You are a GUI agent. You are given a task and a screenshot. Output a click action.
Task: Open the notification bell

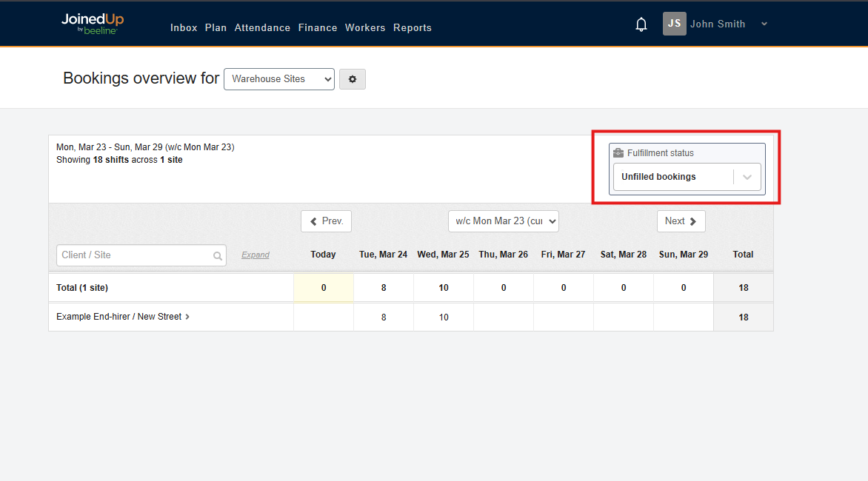(641, 24)
